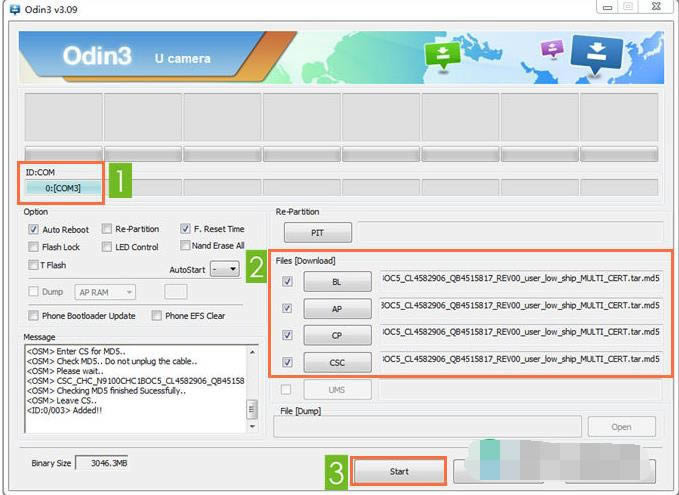Viewport: 679px width, 495px height.
Task: Click the PIT button
Action: [317, 233]
